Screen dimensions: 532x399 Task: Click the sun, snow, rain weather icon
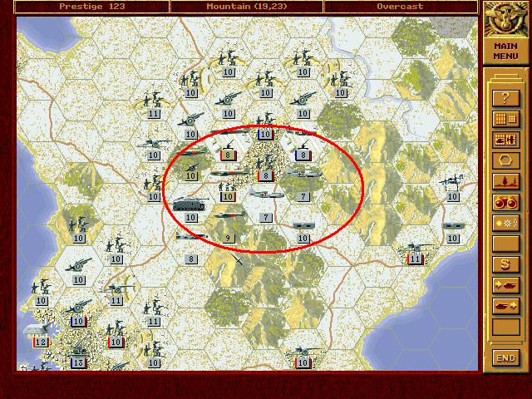[506, 224]
